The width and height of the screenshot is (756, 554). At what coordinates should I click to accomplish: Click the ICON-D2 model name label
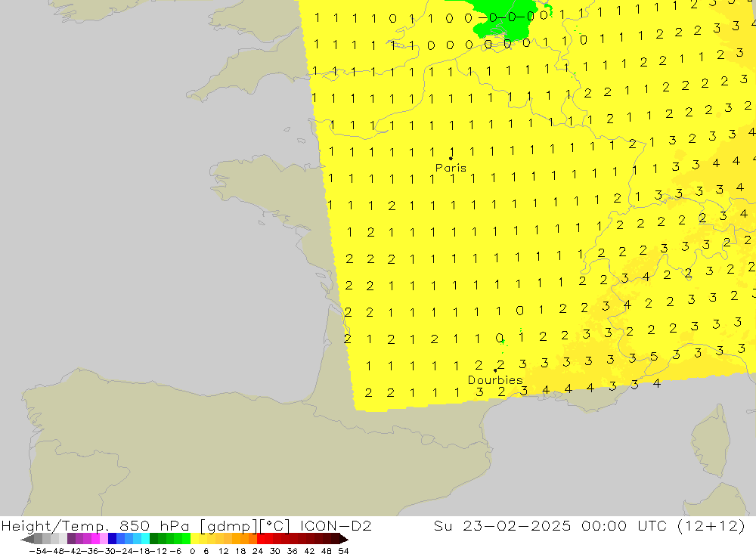[x=336, y=525]
